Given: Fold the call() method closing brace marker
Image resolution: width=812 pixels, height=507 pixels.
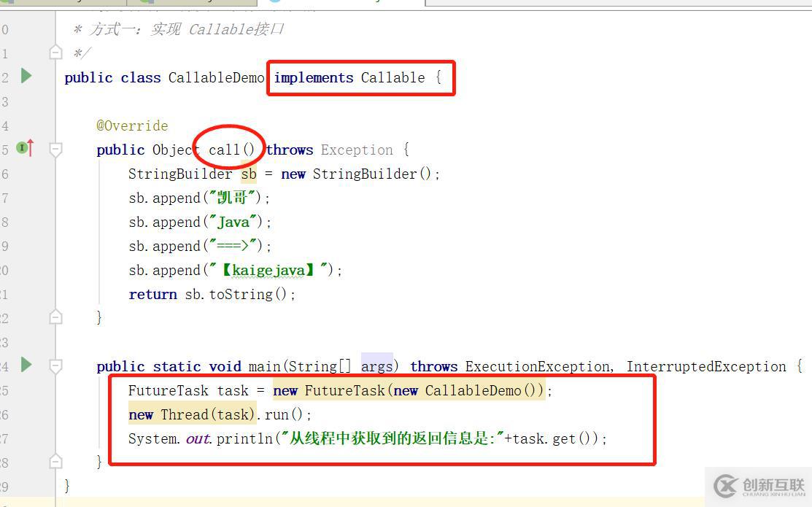Looking at the screenshot, I should tap(55, 317).
